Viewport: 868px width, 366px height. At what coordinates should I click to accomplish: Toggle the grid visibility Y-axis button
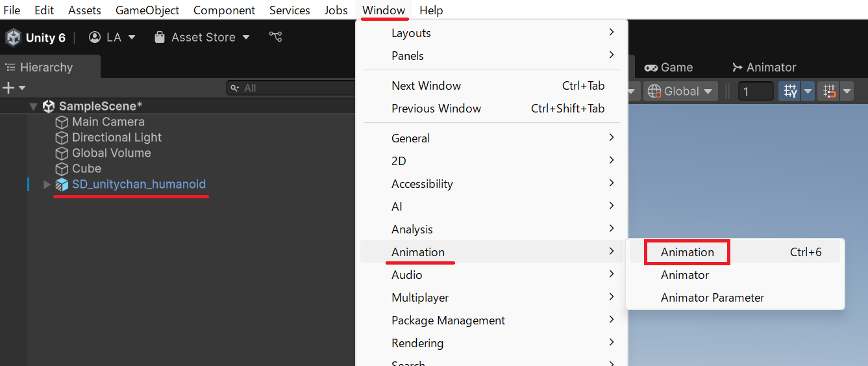pyautogui.click(x=789, y=92)
